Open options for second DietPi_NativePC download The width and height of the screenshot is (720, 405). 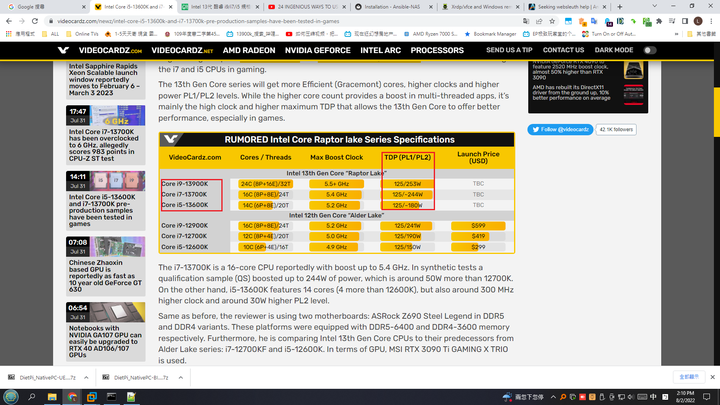(x=181, y=377)
